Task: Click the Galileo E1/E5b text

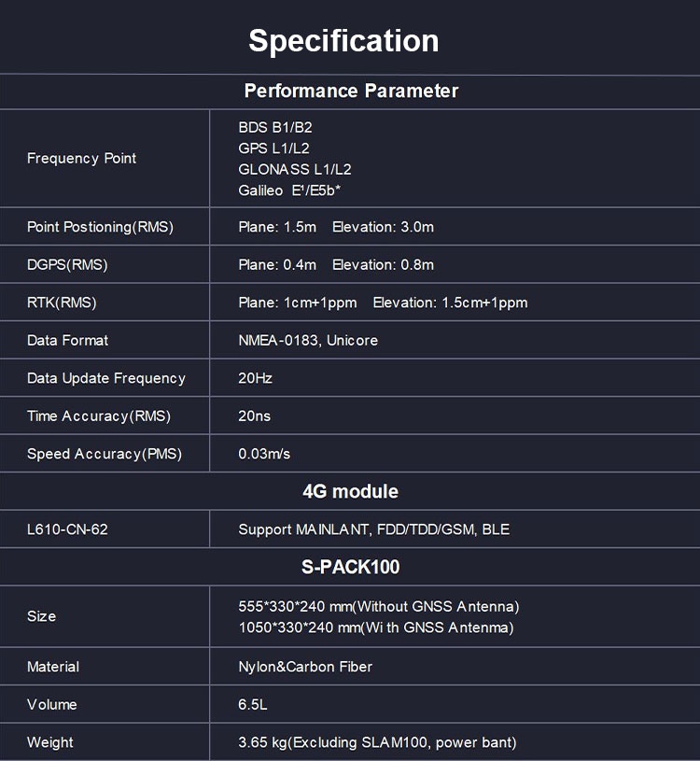Action: pos(288,190)
